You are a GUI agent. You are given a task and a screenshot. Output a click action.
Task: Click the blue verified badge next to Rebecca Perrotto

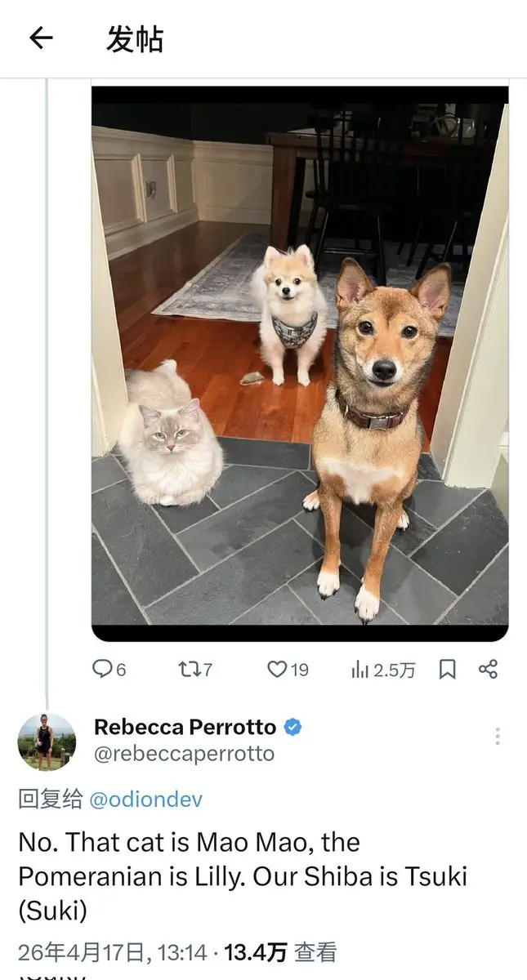[293, 727]
